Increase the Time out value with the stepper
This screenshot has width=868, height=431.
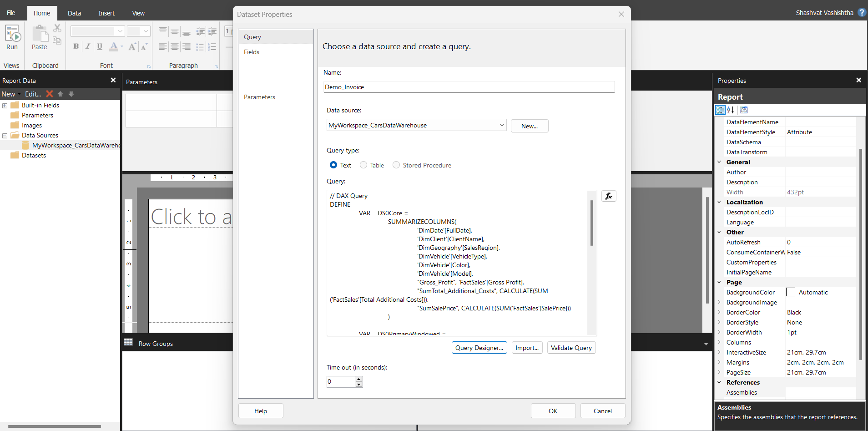click(358, 379)
